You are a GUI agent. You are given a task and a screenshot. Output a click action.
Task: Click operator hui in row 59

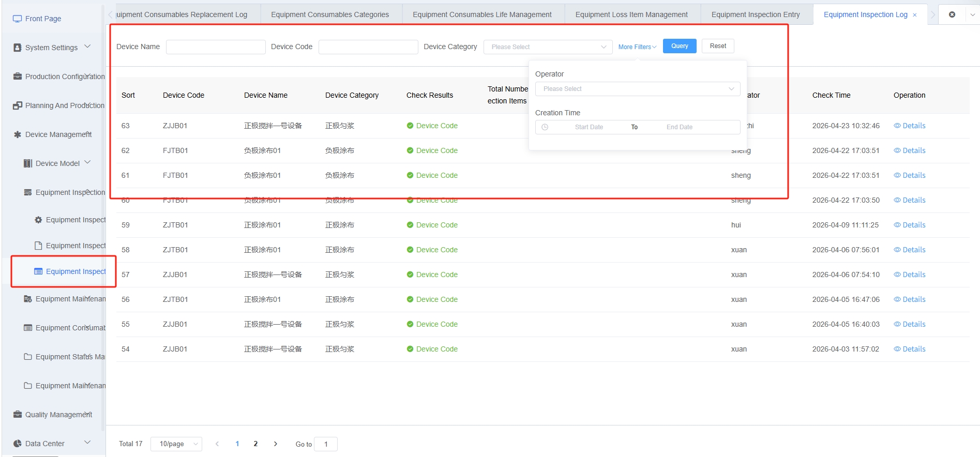click(x=736, y=225)
